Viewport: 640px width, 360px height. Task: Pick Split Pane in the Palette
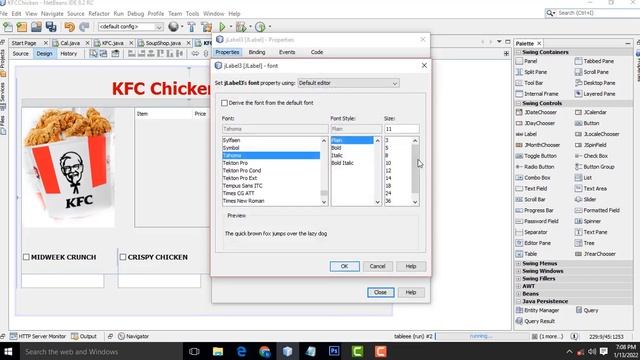531,72
